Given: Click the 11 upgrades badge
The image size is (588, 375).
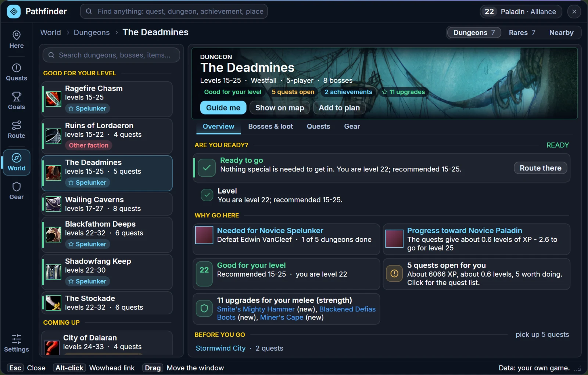Looking at the screenshot, I should point(403,92).
